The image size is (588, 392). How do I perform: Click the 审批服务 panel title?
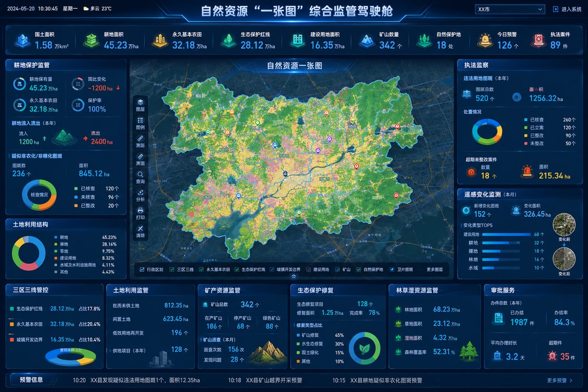503,290
